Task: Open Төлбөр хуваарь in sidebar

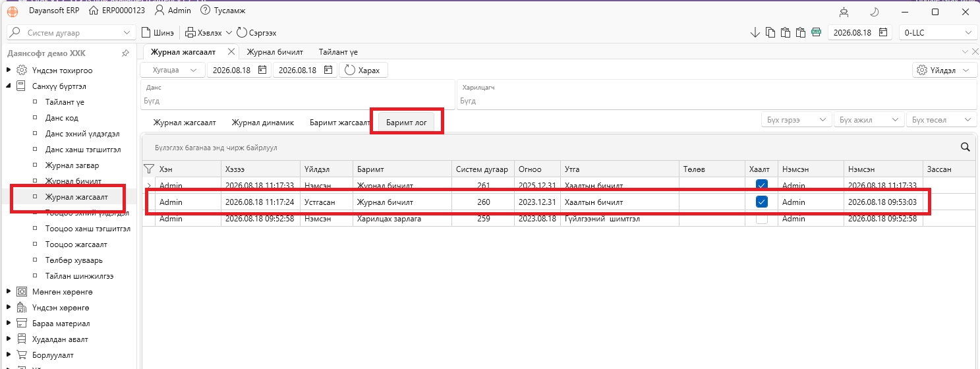Action: click(x=74, y=260)
